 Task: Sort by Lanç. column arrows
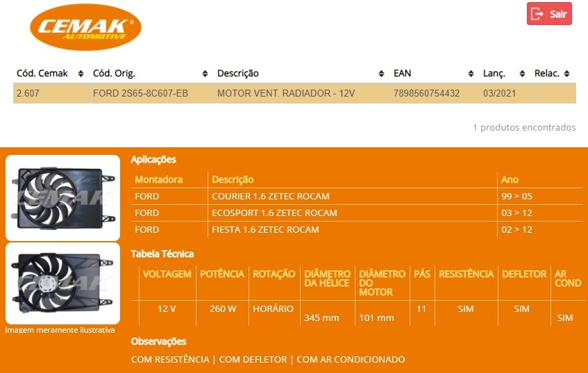point(522,74)
